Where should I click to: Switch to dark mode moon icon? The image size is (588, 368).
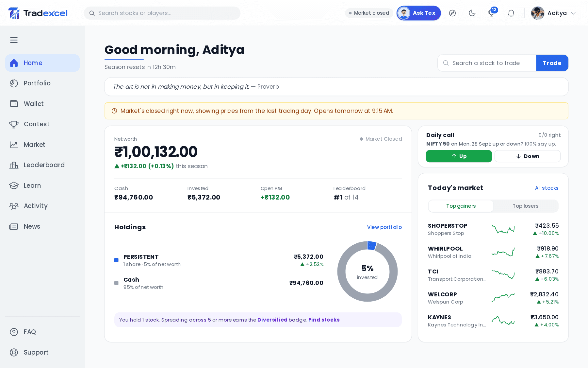pyautogui.click(x=472, y=13)
